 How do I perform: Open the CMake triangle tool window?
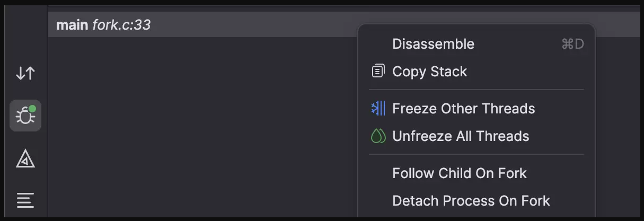(25, 158)
